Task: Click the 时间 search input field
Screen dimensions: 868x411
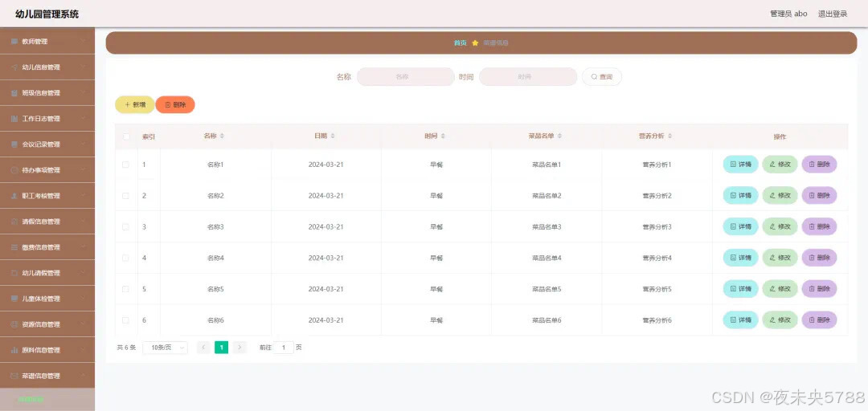Action: click(x=528, y=77)
